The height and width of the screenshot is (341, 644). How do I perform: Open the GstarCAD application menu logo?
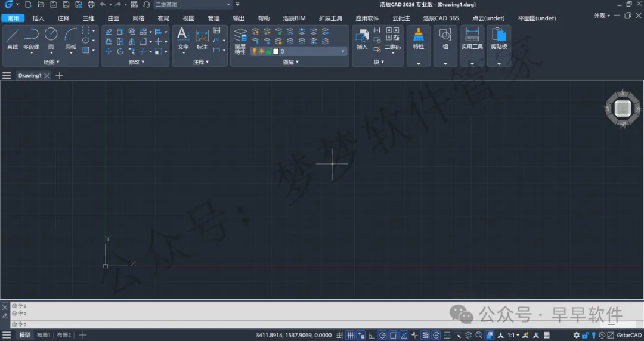click(8, 5)
